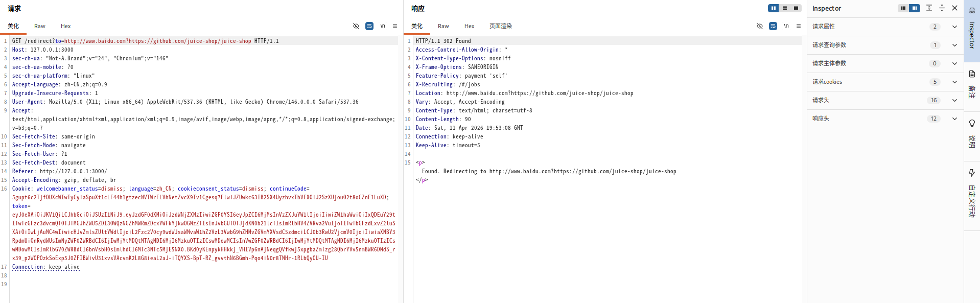Toggle word wrap icon in response pane
The image size is (980, 303).
[x=773, y=26]
